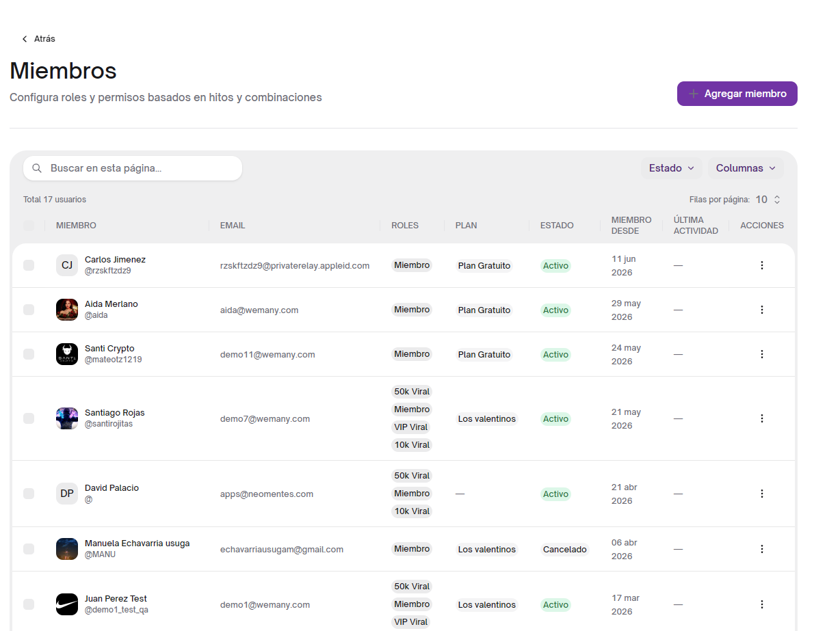
Task: Open three-dot menu for Aida Merlano
Action: tap(762, 310)
